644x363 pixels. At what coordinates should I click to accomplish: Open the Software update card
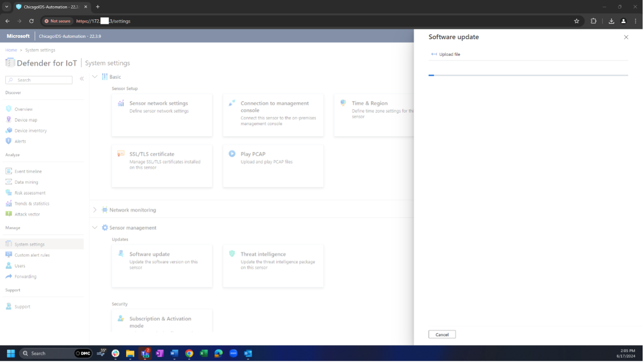tap(162, 266)
